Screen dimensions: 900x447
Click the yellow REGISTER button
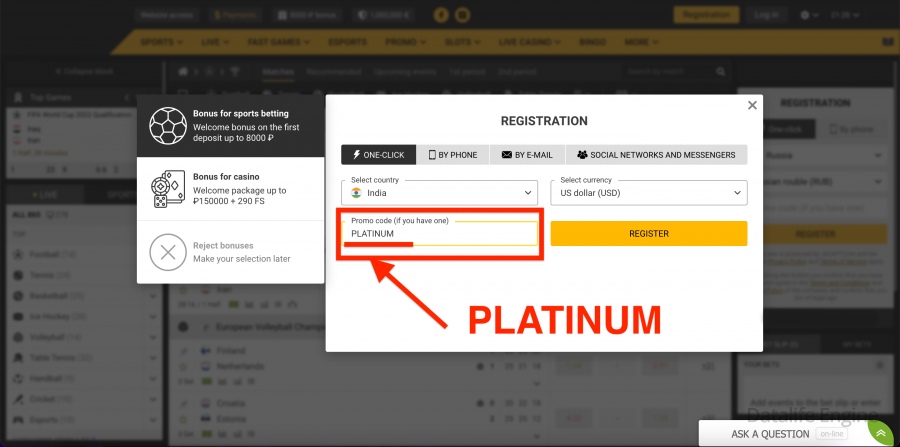649,234
